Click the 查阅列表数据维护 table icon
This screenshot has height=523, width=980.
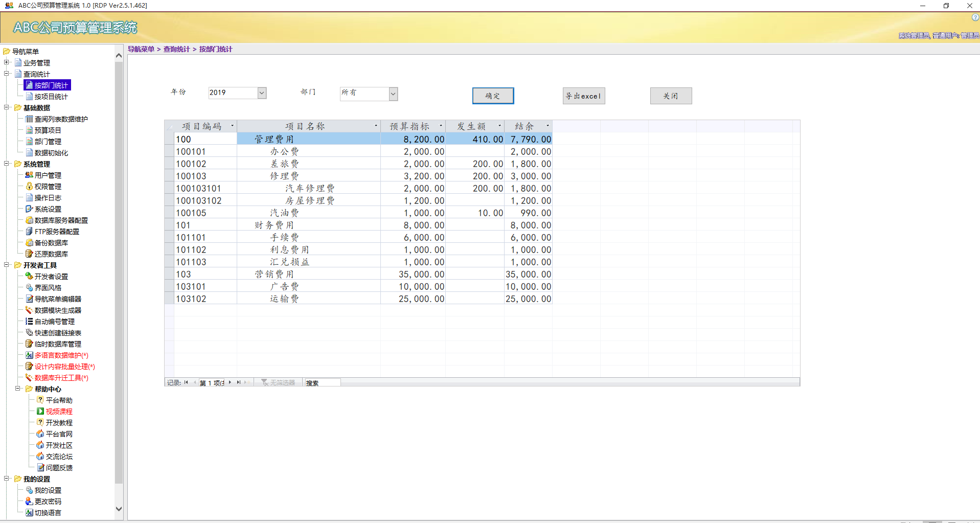(29, 119)
